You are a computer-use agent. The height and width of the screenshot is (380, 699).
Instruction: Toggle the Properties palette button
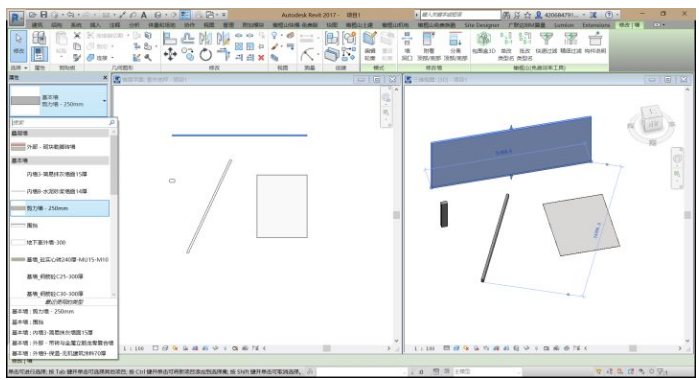39,54
